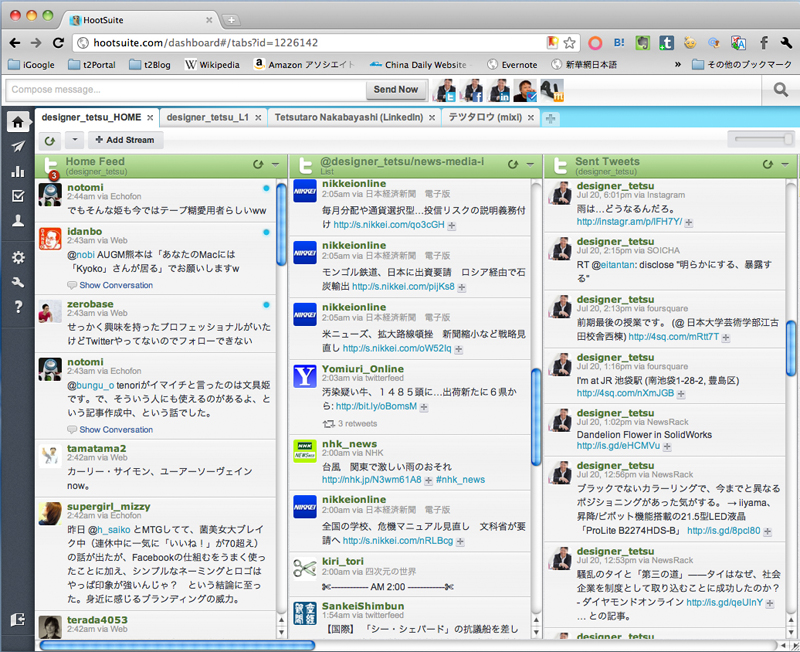This screenshot has width=800, height=652.
Task: Click the Send Now button
Action: coord(395,90)
